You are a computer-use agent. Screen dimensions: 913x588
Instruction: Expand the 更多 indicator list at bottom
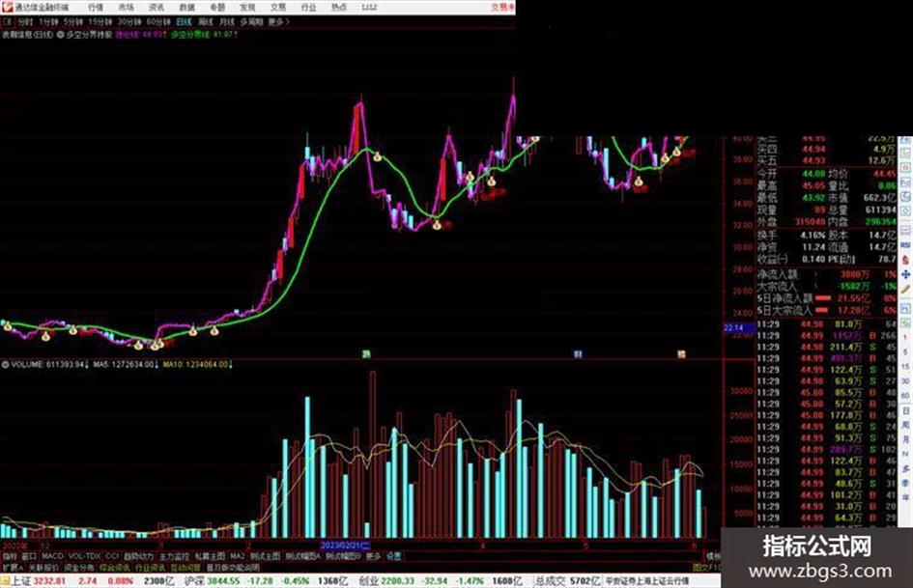click(x=373, y=556)
